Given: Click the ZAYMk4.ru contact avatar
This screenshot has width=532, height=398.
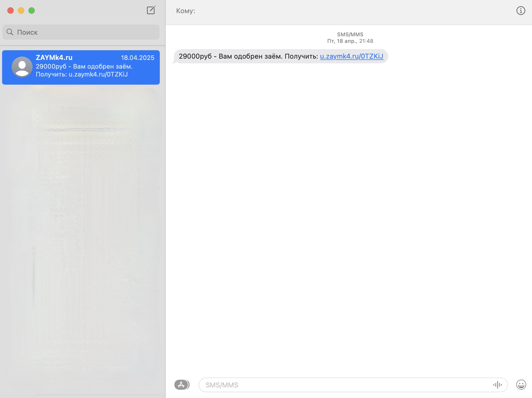Looking at the screenshot, I should (22, 67).
